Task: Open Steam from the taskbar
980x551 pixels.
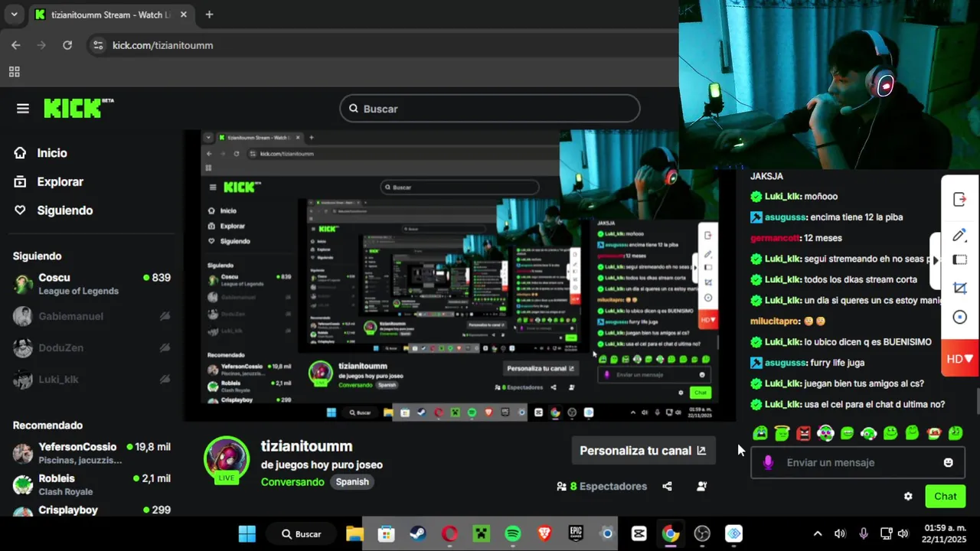Action: click(418, 533)
